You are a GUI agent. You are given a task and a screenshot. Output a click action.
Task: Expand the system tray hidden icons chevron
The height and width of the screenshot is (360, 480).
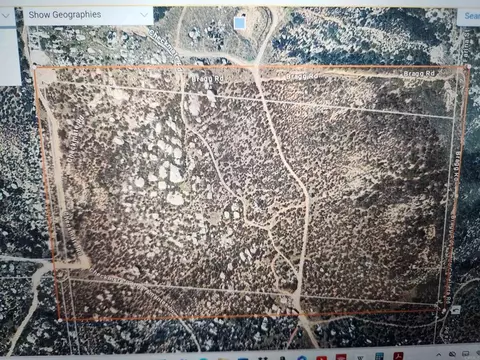pyautogui.click(x=439, y=355)
